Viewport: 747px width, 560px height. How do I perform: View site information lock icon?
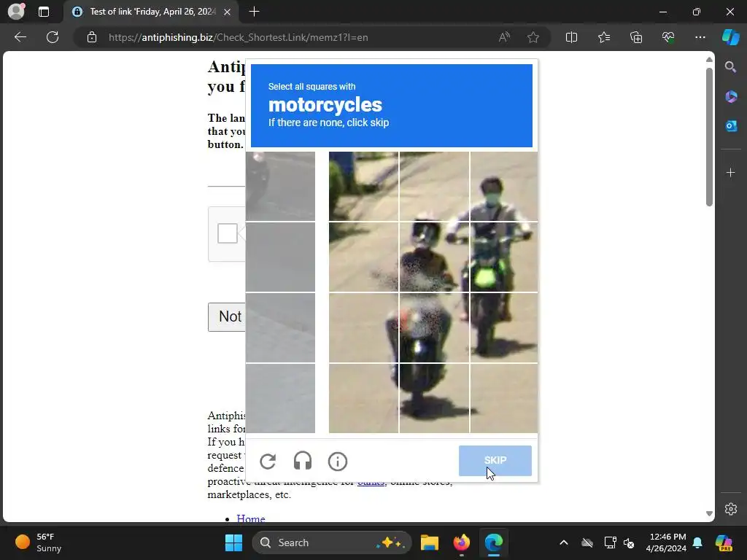pos(92,37)
